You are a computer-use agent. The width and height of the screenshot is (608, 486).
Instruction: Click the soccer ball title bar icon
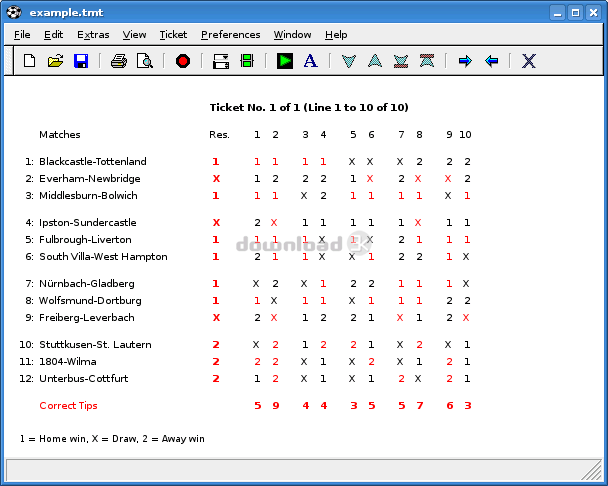pos(14,12)
